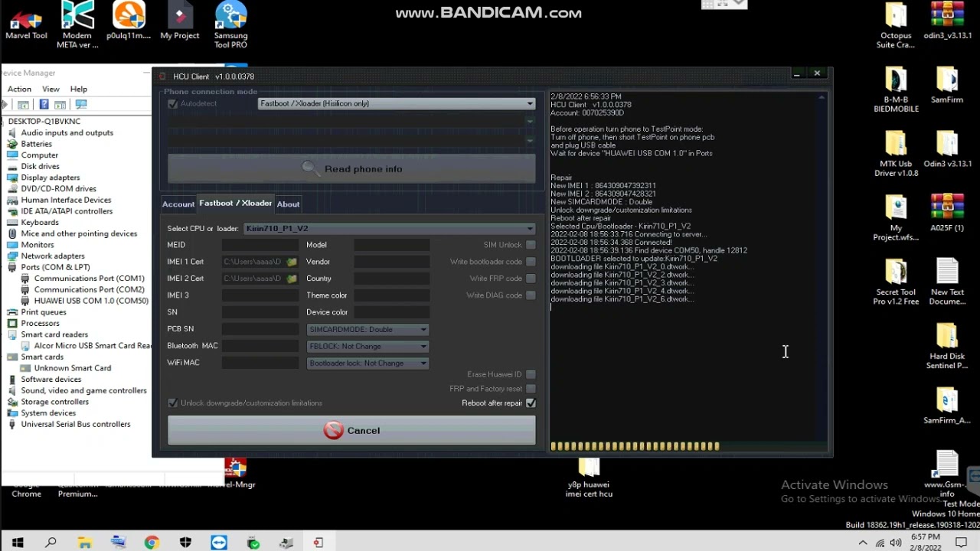Open taskbar search magnifier

pos(51,543)
